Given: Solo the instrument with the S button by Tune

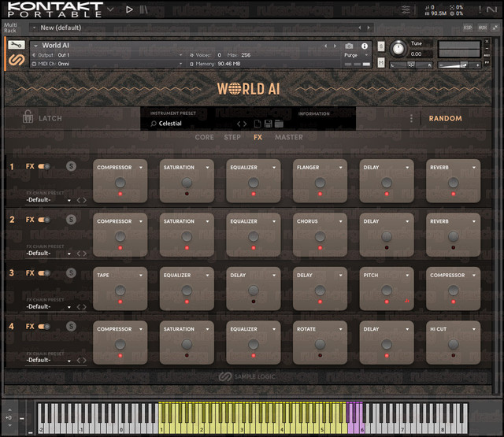Looking at the screenshot, I should [x=381, y=46].
